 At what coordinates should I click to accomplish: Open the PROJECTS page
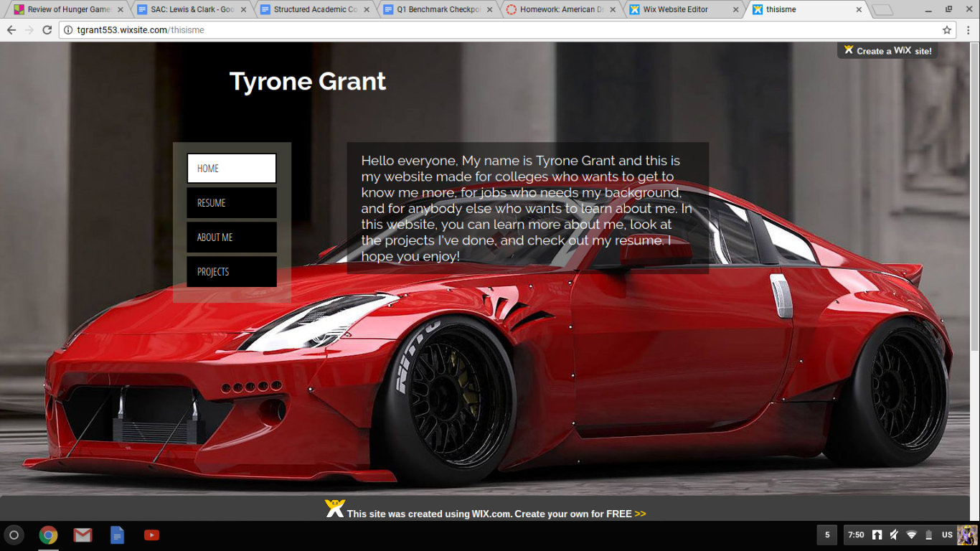(231, 272)
